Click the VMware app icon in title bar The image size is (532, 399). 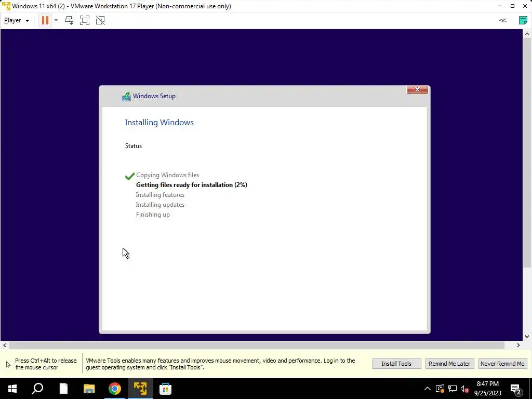click(x=6, y=6)
